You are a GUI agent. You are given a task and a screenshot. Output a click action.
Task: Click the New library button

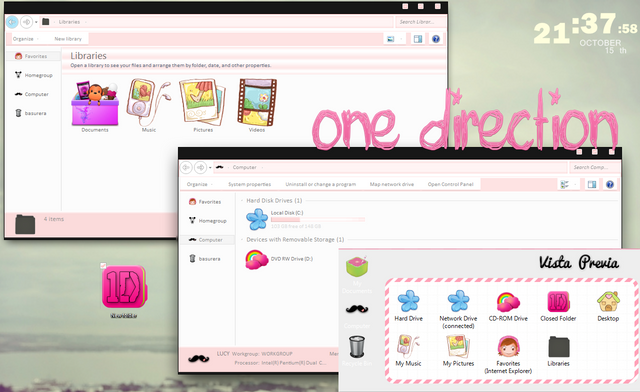coord(68,39)
